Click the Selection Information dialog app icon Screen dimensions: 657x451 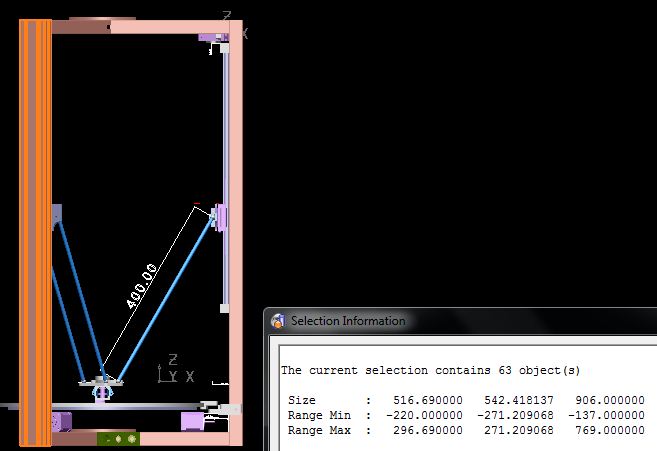278,321
